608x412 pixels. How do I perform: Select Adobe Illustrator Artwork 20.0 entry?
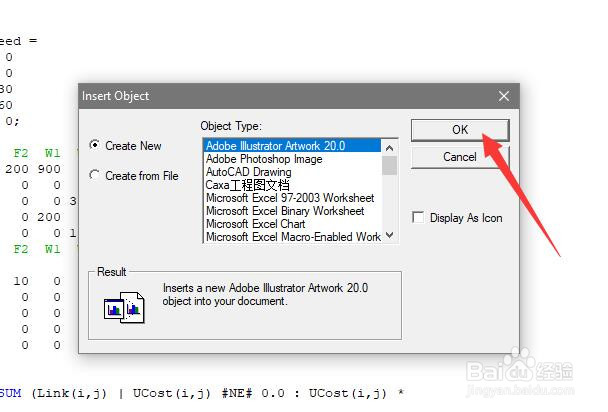(x=292, y=146)
